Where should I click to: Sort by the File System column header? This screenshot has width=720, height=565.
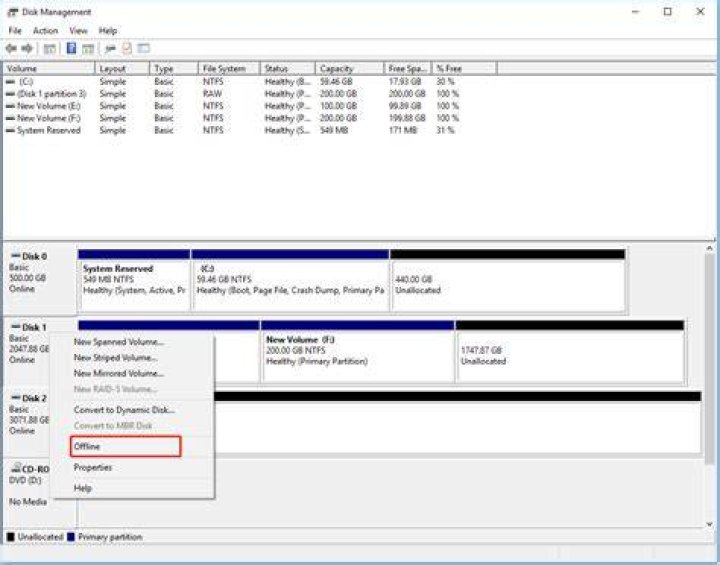229,68
